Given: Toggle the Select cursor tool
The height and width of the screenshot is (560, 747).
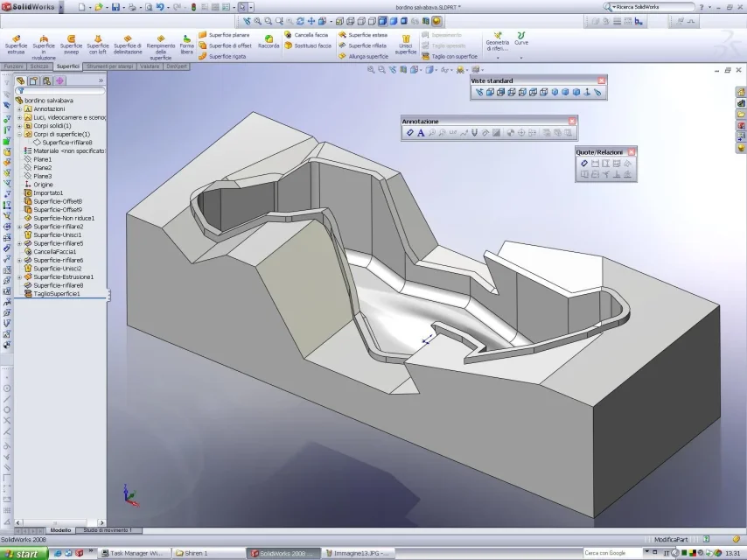Looking at the screenshot, I should (242, 7).
